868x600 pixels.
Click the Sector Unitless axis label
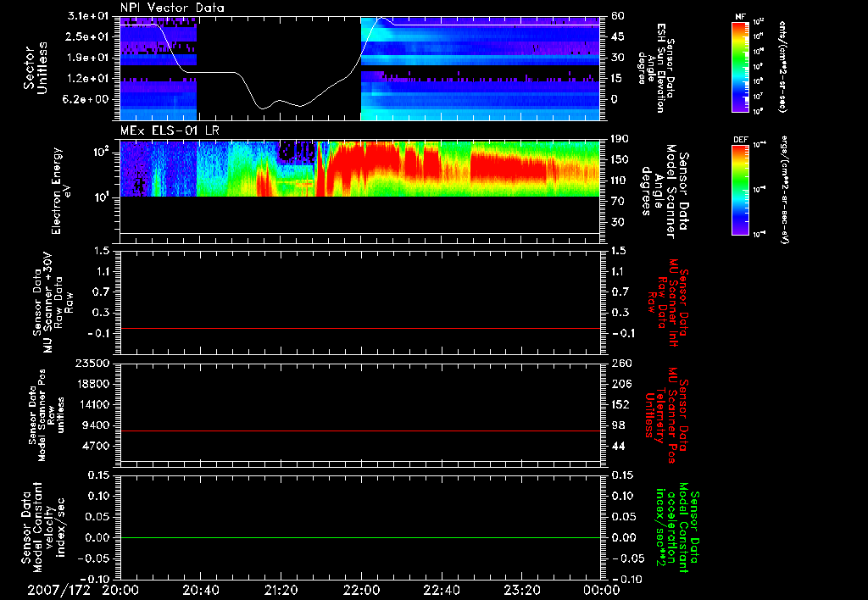pyautogui.click(x=36, y=68)
